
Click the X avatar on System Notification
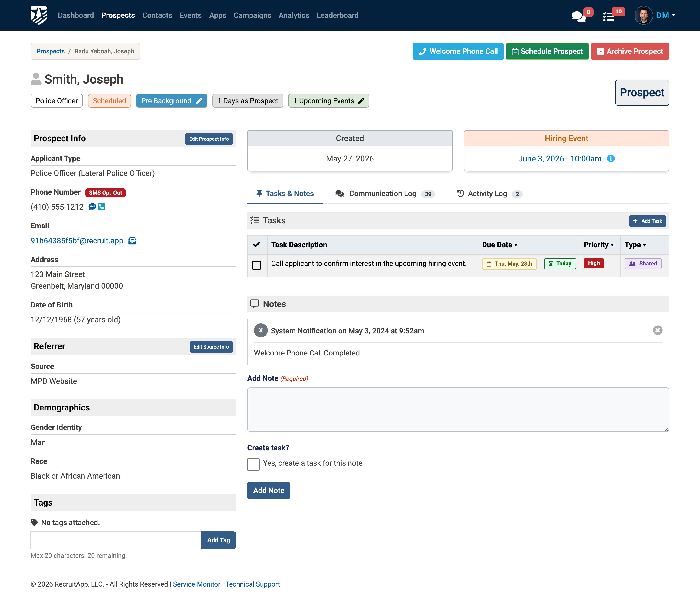[x=261, y=331]
